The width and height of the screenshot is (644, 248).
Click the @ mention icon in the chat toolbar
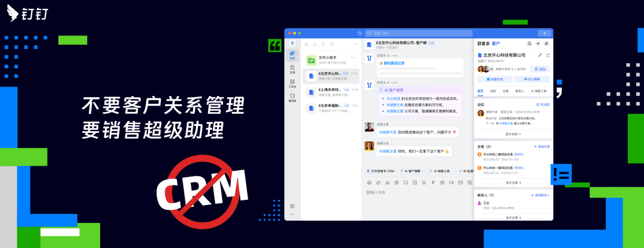point(397,182)
